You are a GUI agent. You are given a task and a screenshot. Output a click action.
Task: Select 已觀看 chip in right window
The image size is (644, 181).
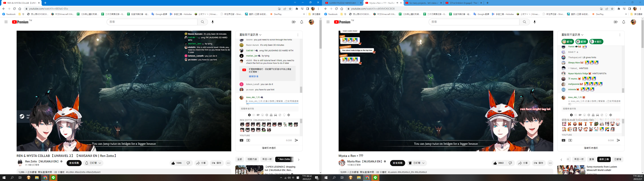click(x=618, y=159)
